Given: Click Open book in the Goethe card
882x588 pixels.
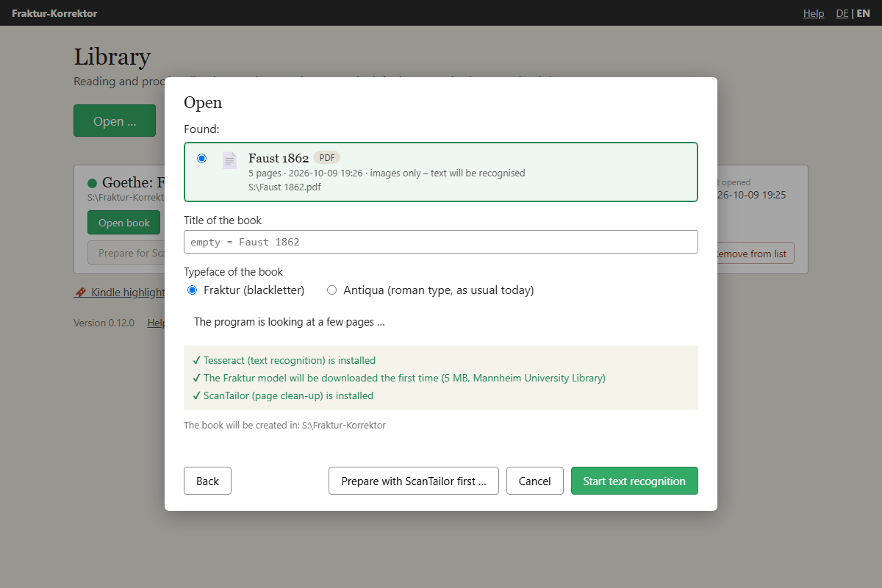Looking at the screenshot, I should [x=123, y=223].
